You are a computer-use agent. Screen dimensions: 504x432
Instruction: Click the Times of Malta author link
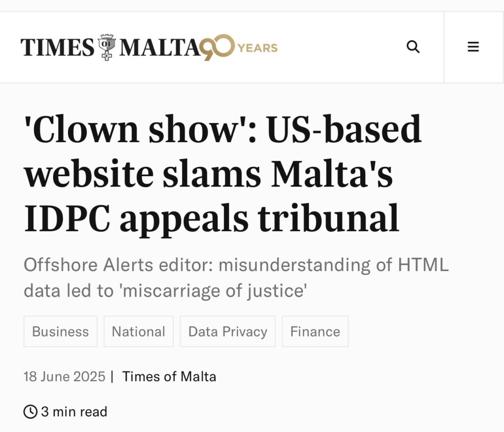pos(169,376)
